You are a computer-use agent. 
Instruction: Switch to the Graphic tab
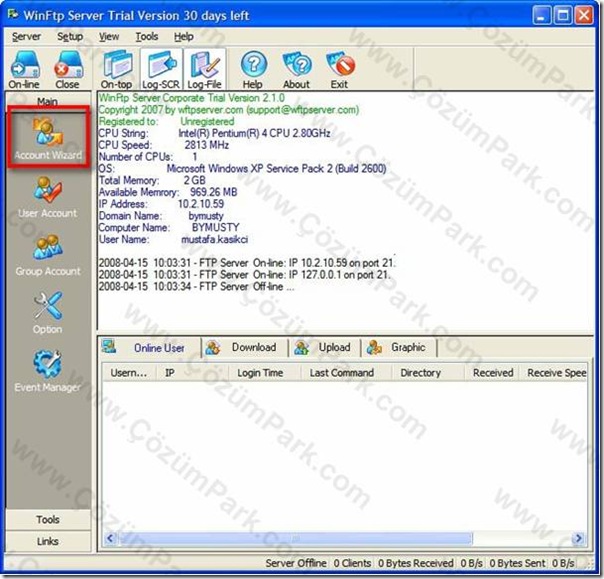tap(399, 347)
